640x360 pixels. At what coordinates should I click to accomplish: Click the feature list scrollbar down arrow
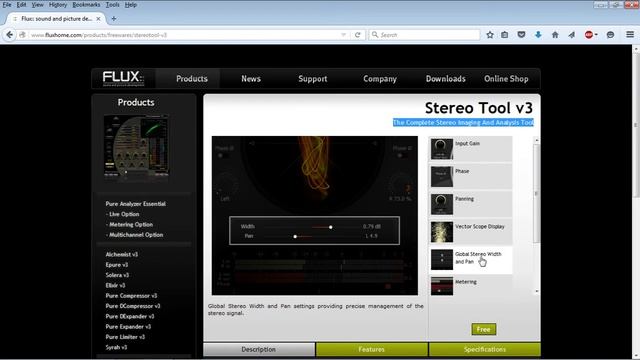point(537,291)
